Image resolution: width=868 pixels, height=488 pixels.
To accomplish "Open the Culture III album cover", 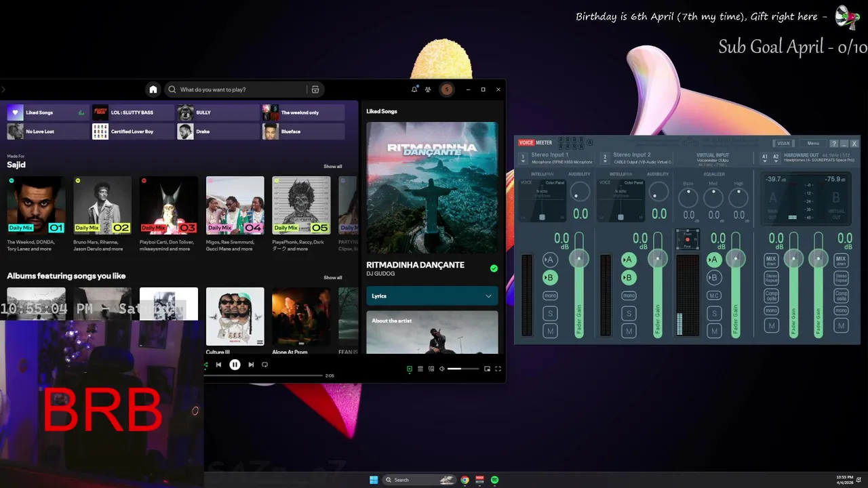I will point(235,317).
